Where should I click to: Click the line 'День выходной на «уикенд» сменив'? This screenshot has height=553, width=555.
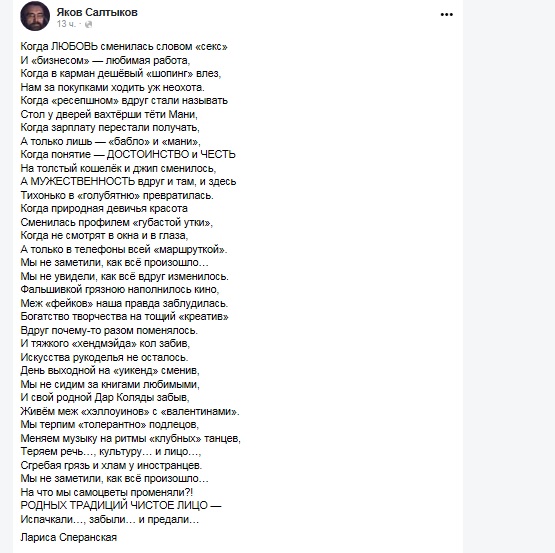pyautogui.click(x=110, y=370)
